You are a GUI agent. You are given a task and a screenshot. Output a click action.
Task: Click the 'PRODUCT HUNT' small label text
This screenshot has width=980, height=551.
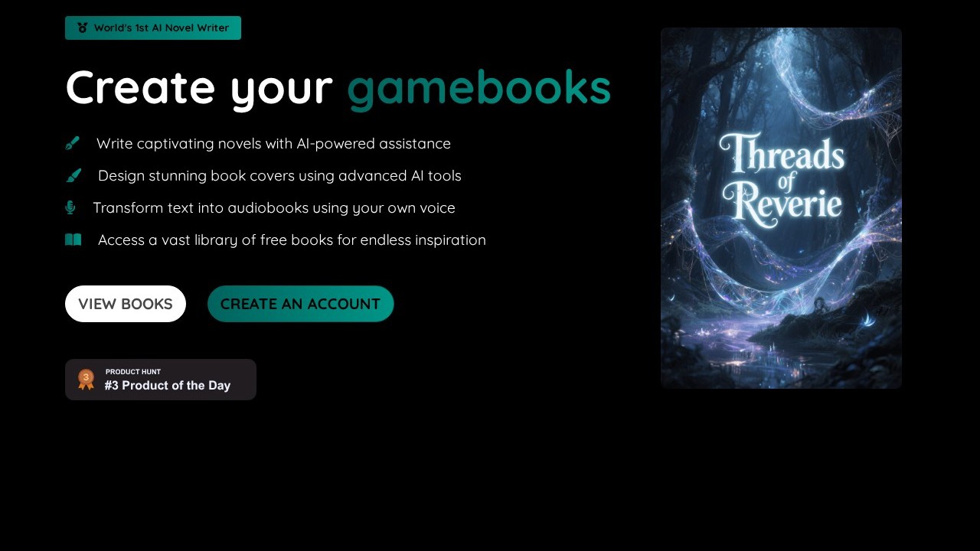[x=133, y=372]
